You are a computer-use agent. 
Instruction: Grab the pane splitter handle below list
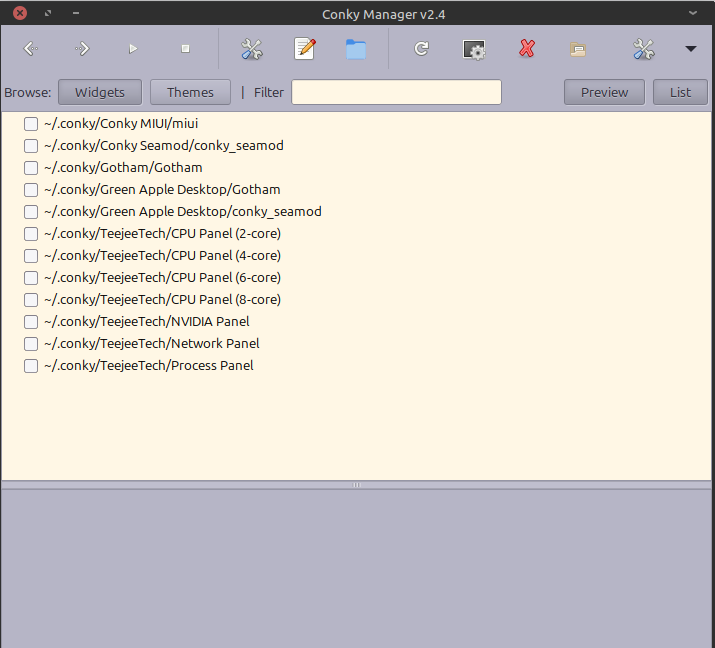coord(356,485)
